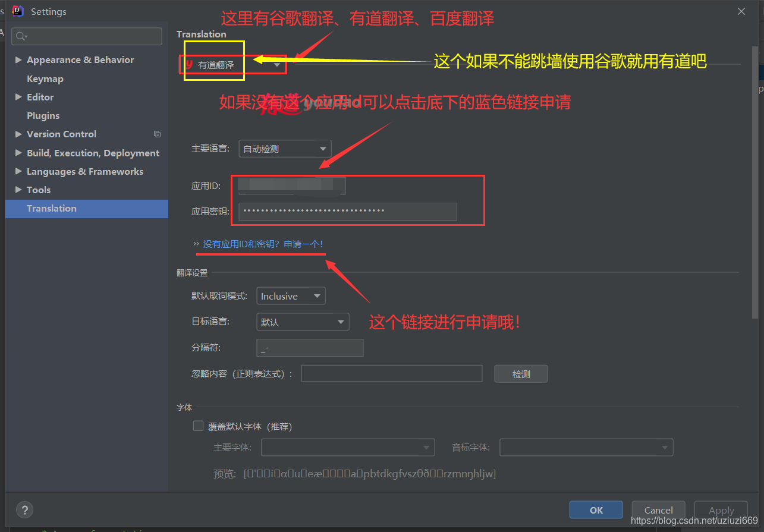This screenshot has height=532, width=764.
Task: Expand Build, Execution, Deployment node
Action: coord(18,153)
